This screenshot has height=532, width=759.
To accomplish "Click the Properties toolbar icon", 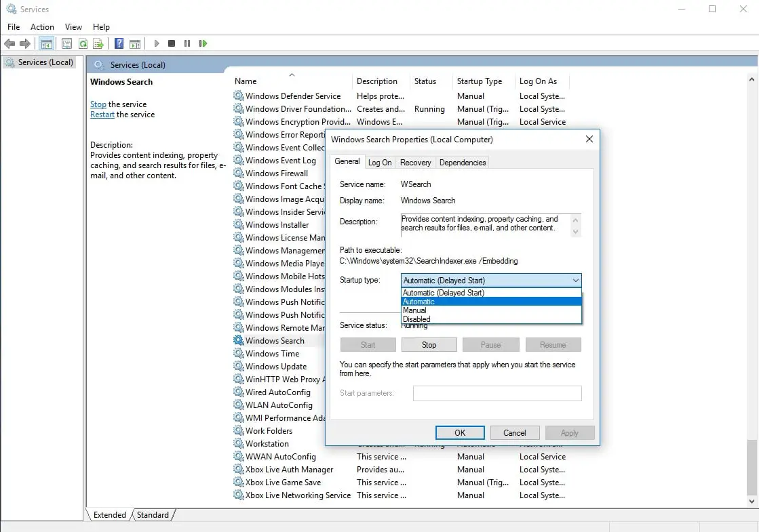I will 66,43.
